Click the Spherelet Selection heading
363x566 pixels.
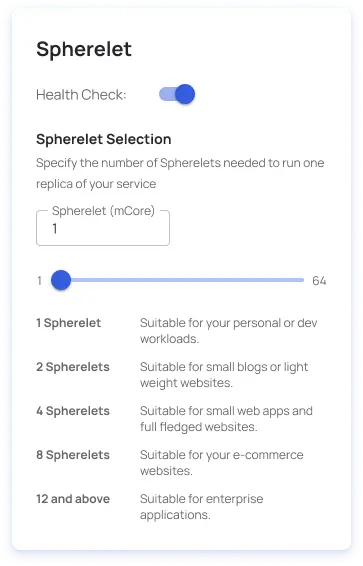click(104, 139)
